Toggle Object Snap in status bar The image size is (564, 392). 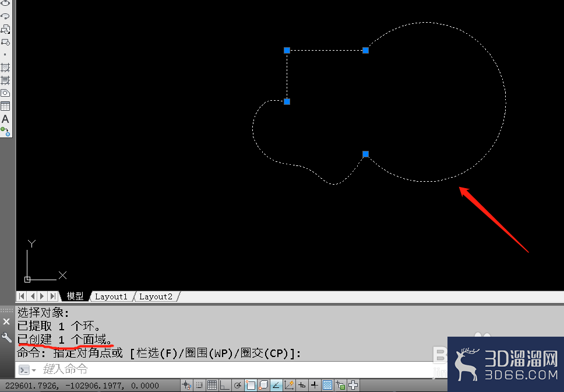click(251, 385)
